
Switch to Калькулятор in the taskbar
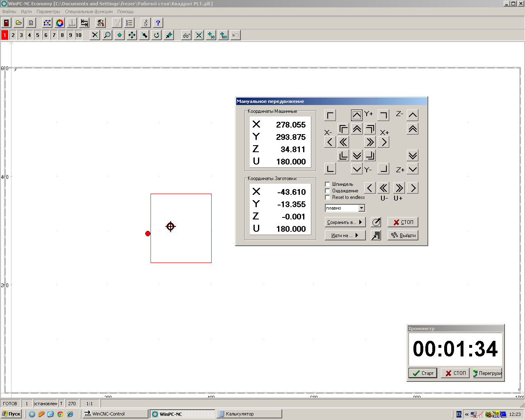tap(249, 414)
